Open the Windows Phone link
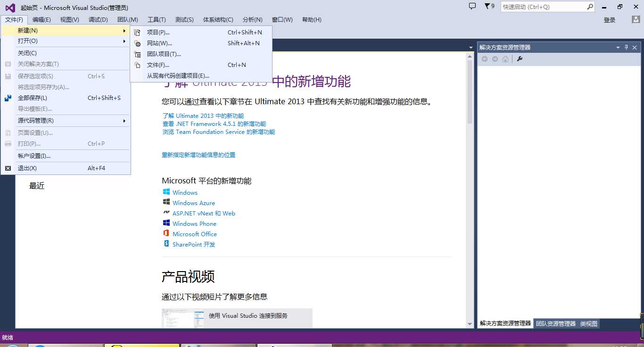 [194, 224]
